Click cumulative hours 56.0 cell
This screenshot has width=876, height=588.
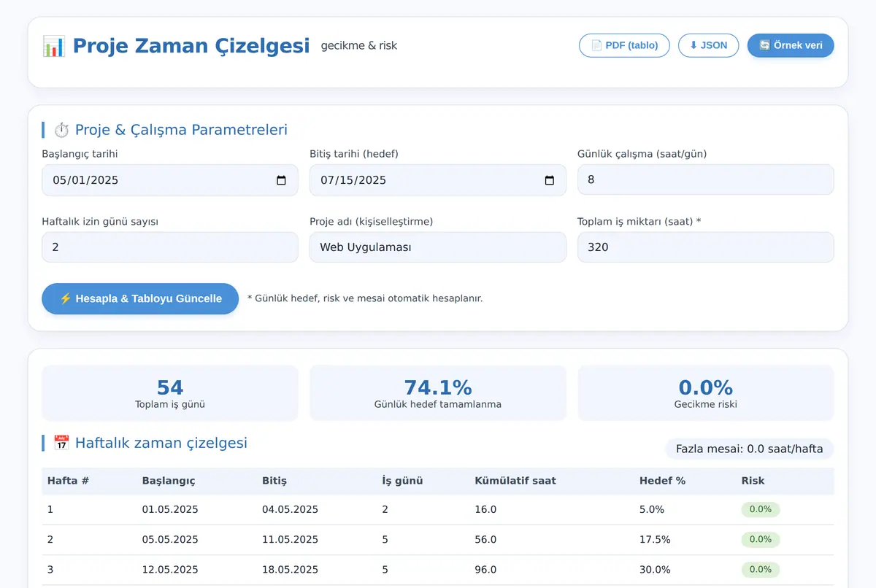(x=485, y=539)
